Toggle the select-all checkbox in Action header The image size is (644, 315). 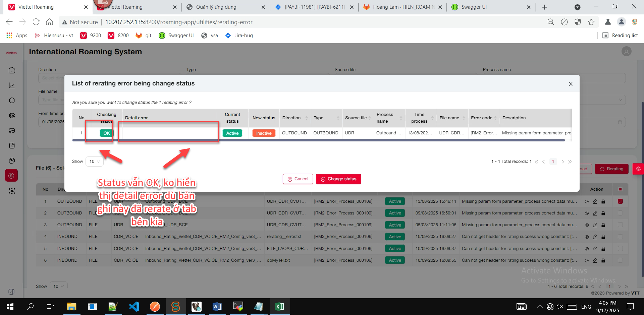coord(620,189)
